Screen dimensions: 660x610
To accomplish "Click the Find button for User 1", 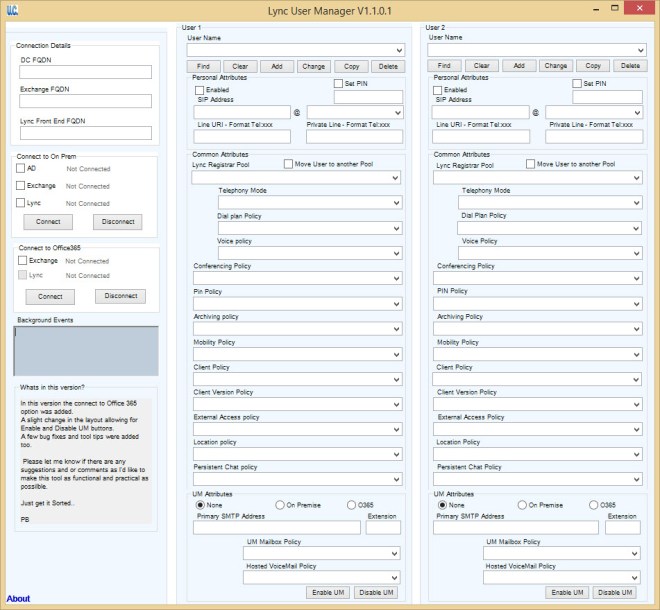I will (203, 66).
